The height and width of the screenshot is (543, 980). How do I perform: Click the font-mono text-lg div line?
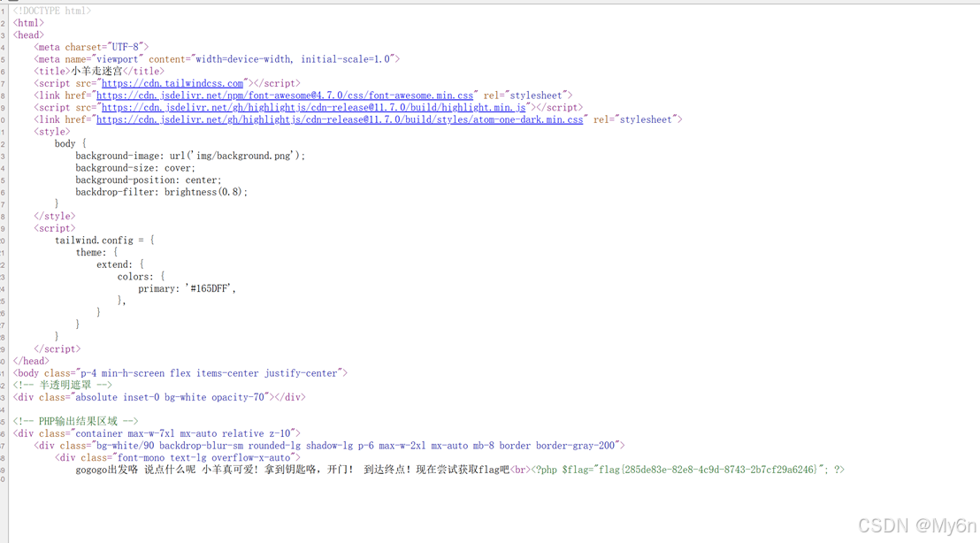[178, 457]
